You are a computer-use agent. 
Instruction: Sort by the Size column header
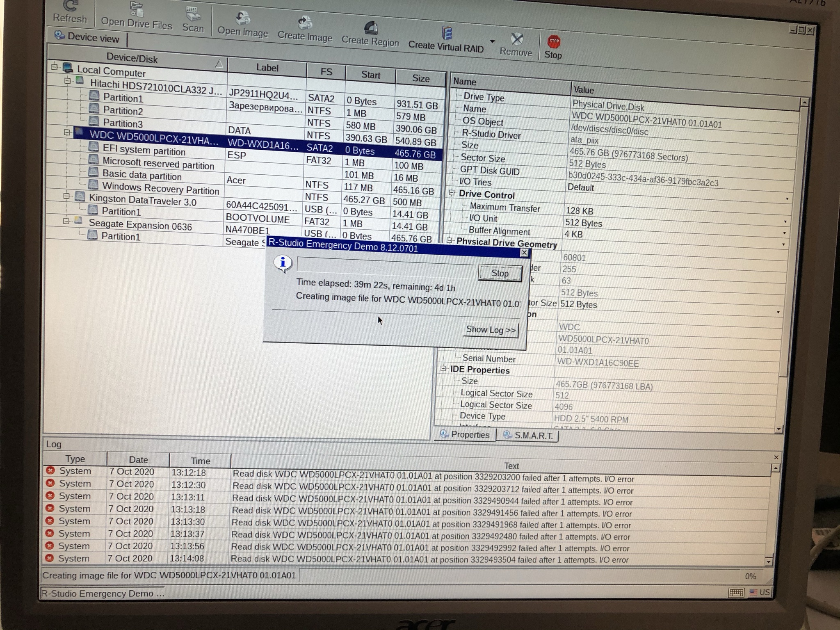pyautogui.click(x=421, y=78)
